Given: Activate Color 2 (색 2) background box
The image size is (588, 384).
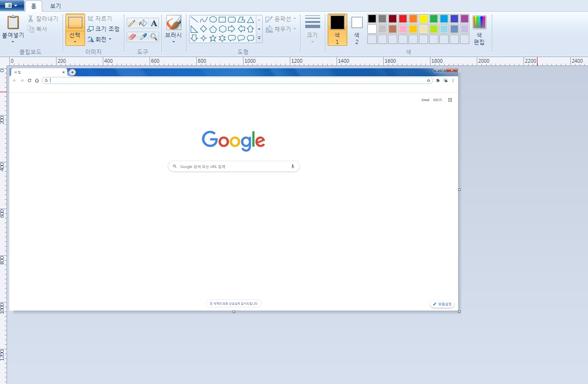Looking at the screenshot, I should pos(357,29).
